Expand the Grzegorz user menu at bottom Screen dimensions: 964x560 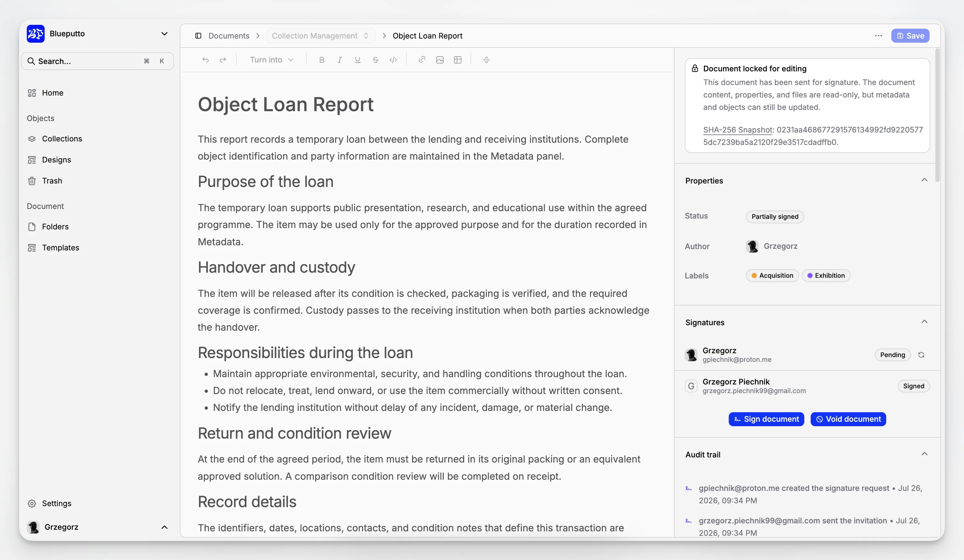164,528
